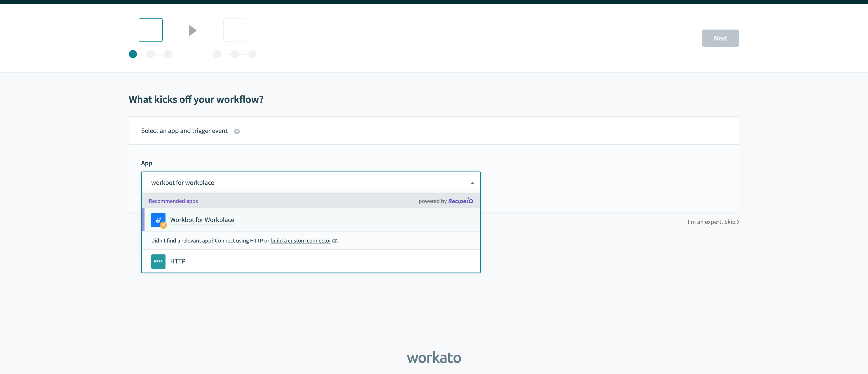Select the 'Workbot for Workplace' name link

(202, 220)
